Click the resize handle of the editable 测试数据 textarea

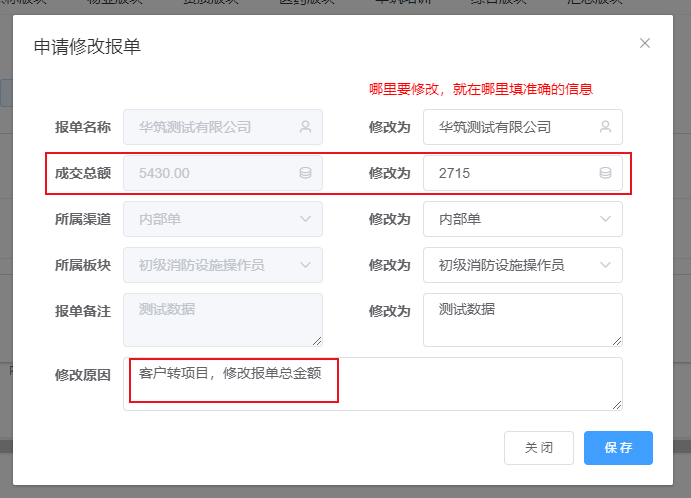coord(617,341)
